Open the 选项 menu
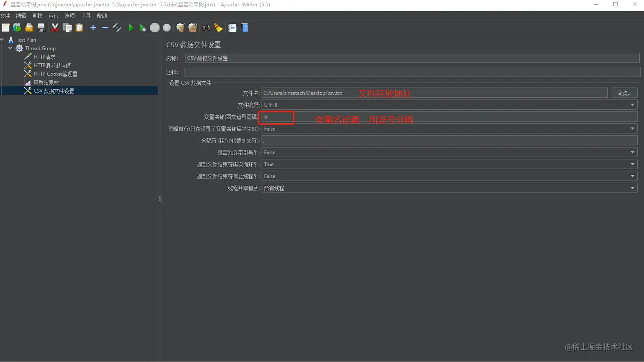 pos(69,16)
